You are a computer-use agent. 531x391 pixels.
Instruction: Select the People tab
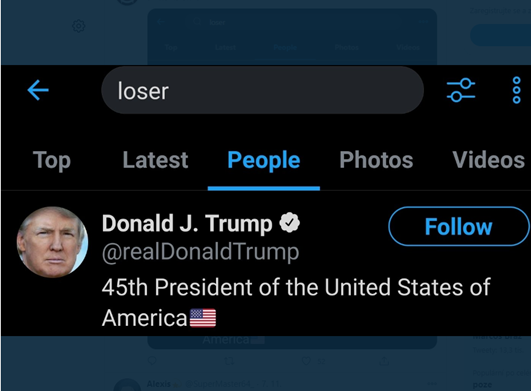pos(264,160)
